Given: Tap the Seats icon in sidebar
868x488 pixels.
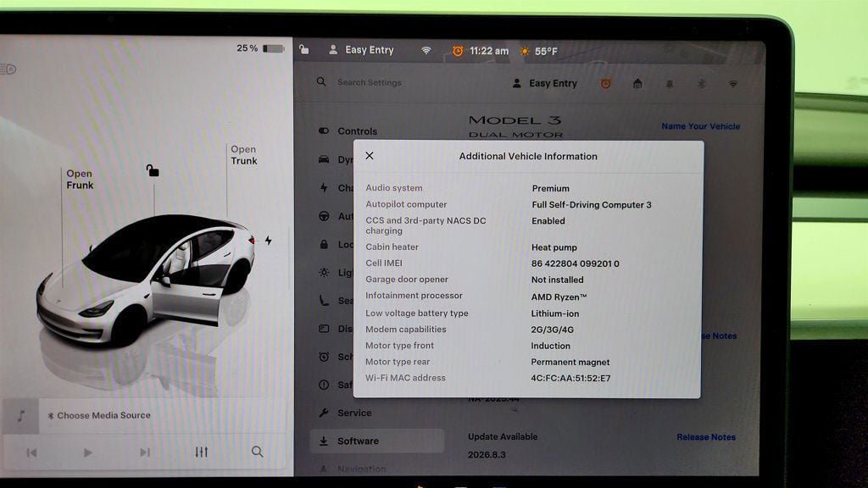Looking at the screenshot, I should [x=324, y=301].
